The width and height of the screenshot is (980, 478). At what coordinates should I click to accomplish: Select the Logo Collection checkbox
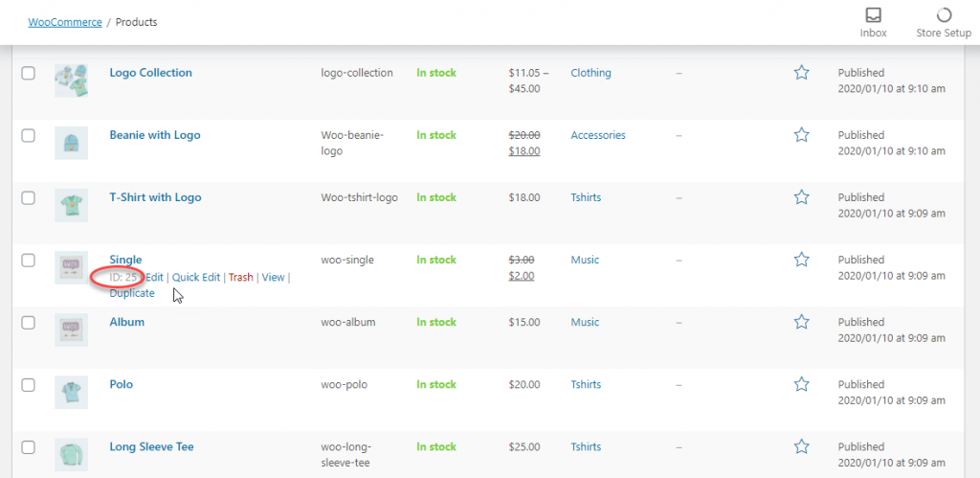click(28, 73)
